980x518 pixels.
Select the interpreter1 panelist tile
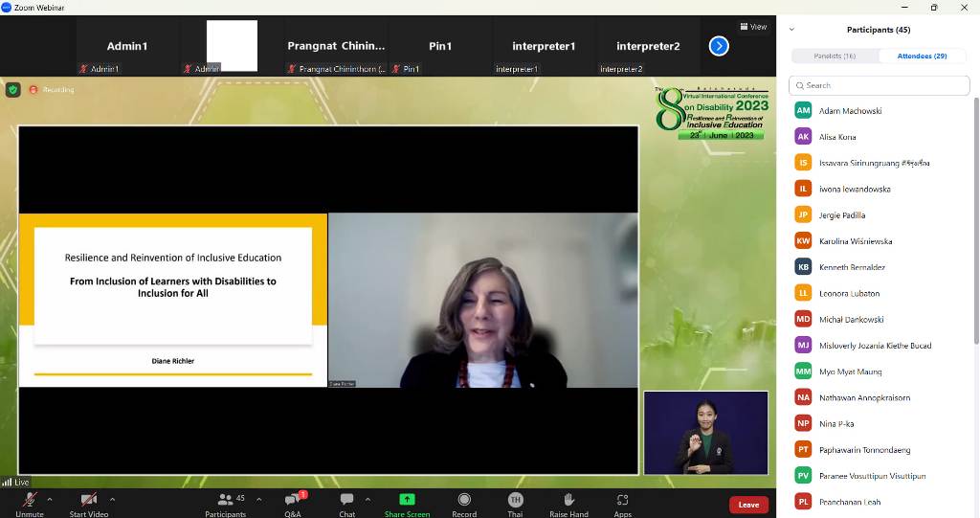(x=544, y=46)
